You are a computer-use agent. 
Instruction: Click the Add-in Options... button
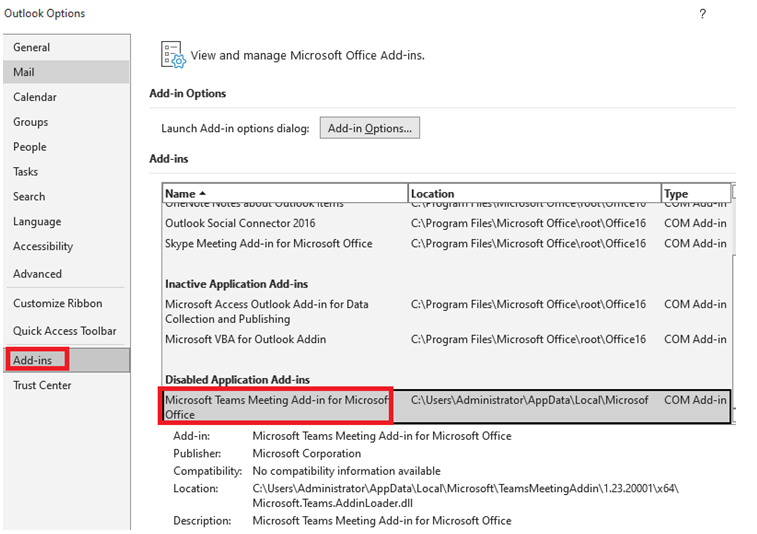[369, 128]
